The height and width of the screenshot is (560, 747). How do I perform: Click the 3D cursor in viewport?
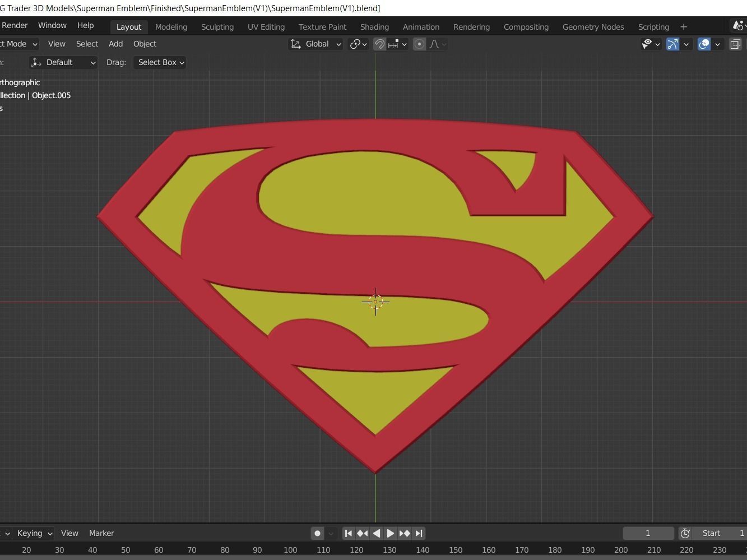[x=375, y=302]
